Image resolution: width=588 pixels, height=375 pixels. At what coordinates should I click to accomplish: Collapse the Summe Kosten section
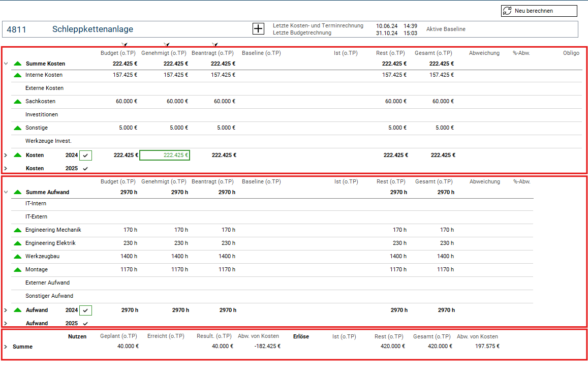[6, 64]
